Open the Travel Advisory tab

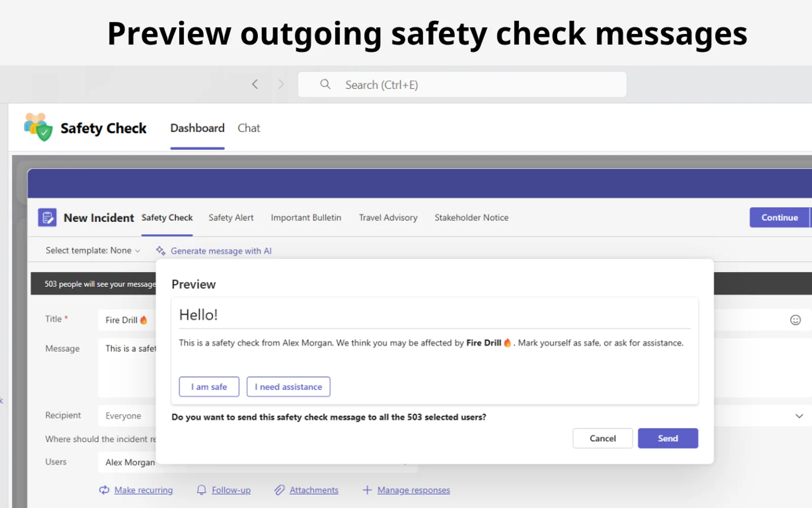pyautogui.click(x=388, y=217)
